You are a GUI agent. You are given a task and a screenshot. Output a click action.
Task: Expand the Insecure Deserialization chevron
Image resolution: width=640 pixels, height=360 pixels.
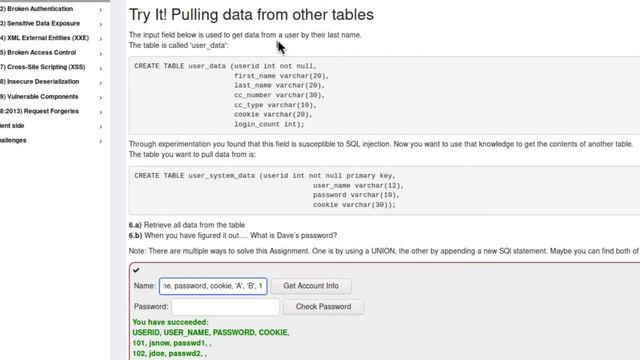(x=100, y=83)
